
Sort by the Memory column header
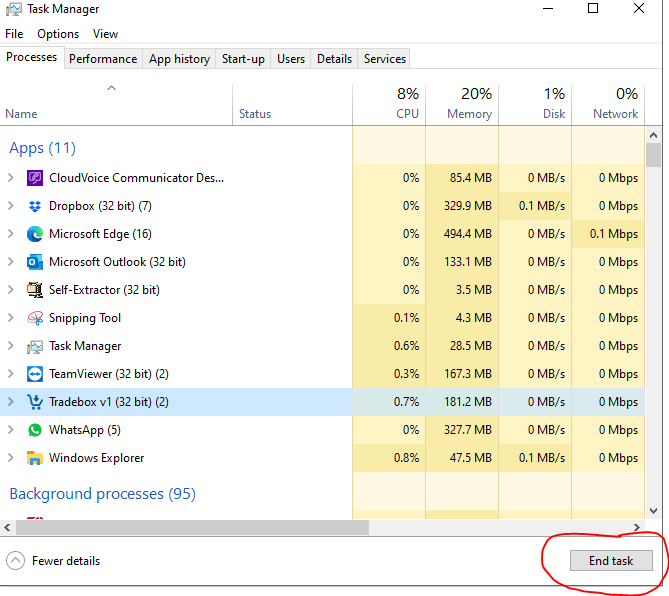462,105
